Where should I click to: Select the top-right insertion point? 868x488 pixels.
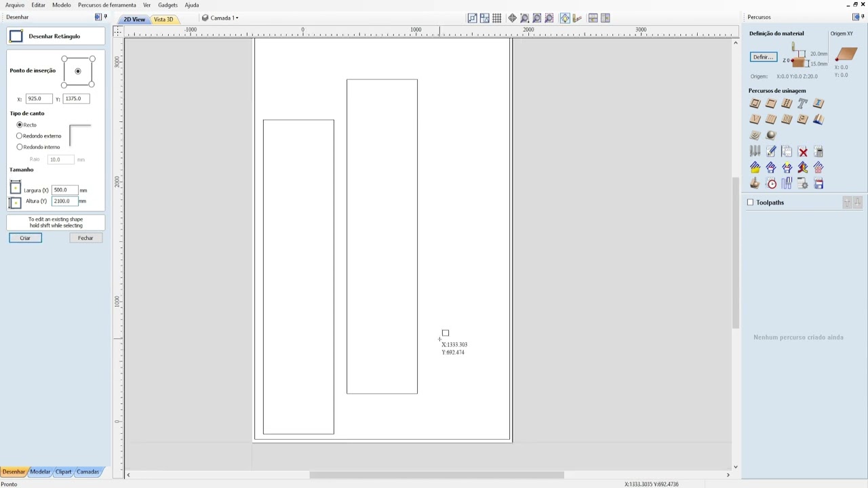[92, 59]
